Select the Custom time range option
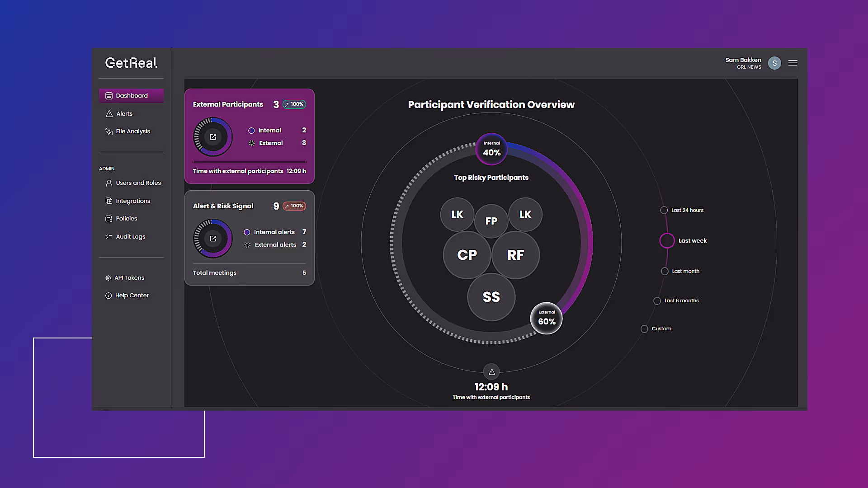Viewport: 868px width, 488px height. pos(644,329)
